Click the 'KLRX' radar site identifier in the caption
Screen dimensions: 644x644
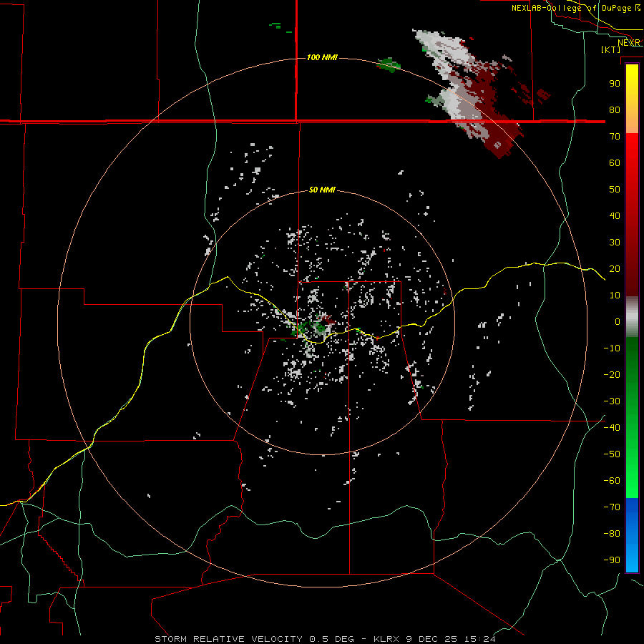387,639
